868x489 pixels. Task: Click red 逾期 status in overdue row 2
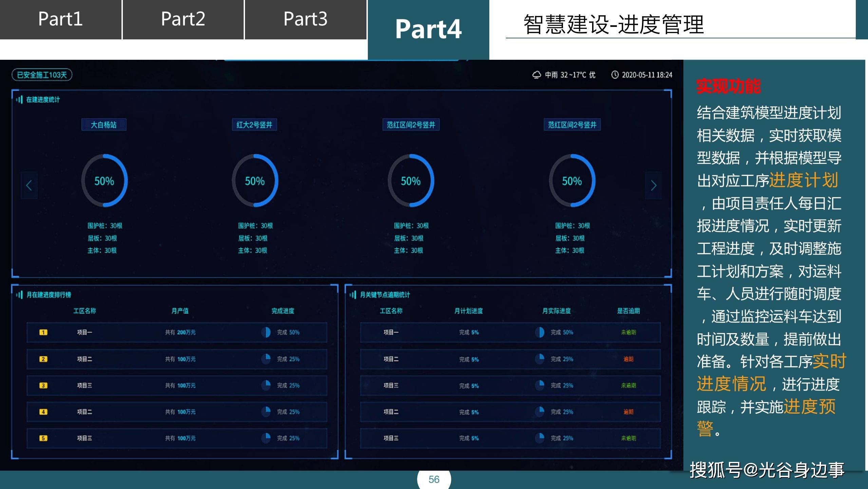[628, 359]
